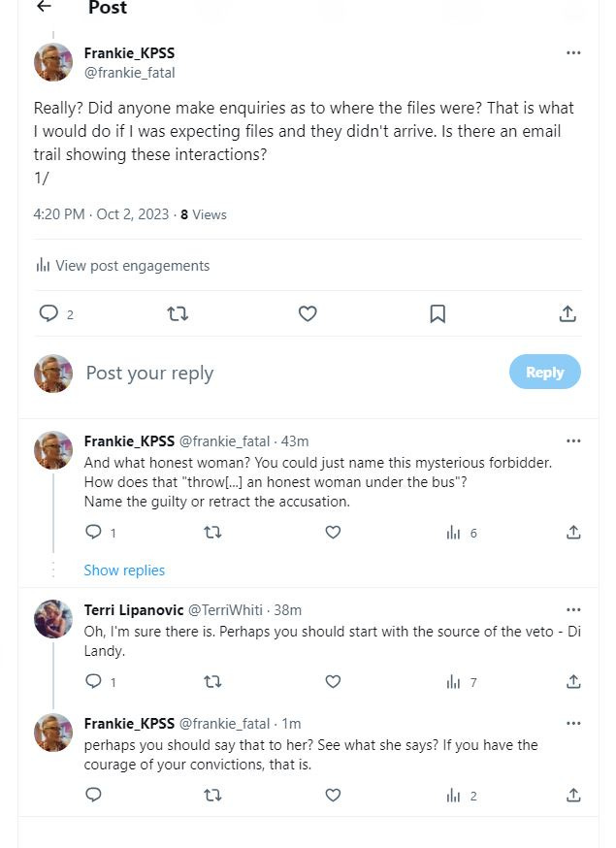Click Frankie_KPSS's profile avatar
The image size is (616, 848).
pyautogui.click(x=53, y=61)
